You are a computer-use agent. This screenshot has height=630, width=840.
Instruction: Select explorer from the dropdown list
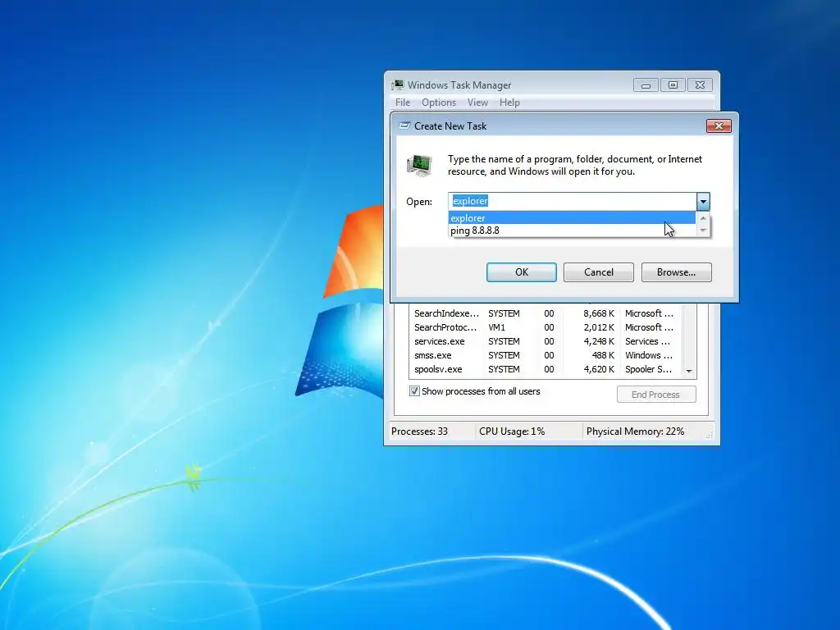572,218
